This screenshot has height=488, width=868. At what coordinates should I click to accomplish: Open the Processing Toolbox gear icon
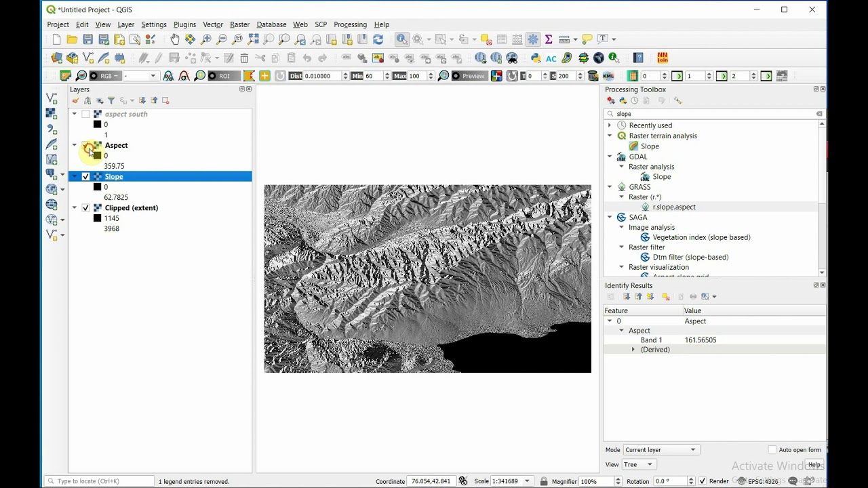(533, 39)
